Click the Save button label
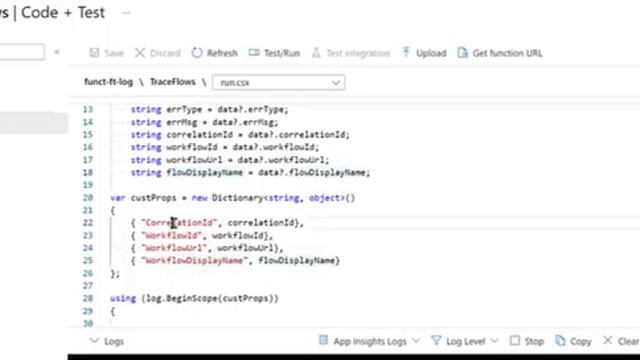640x360 pixels. pos(114,53)
